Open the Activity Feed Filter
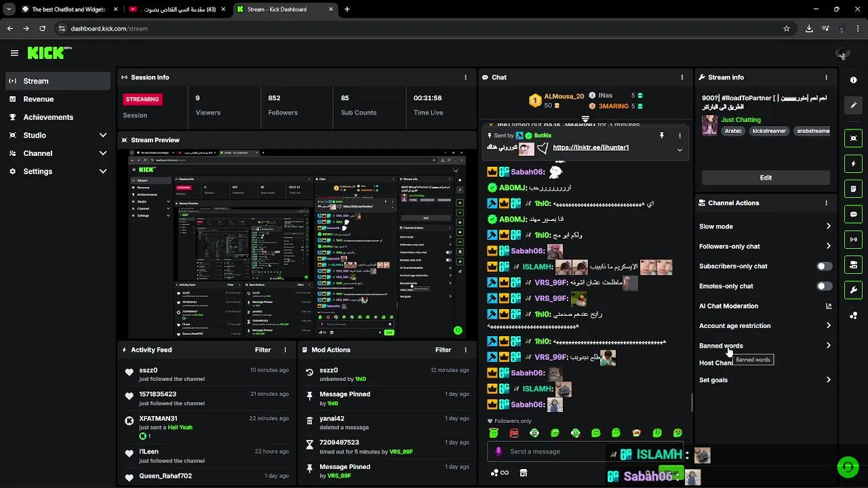 point(262,350)
